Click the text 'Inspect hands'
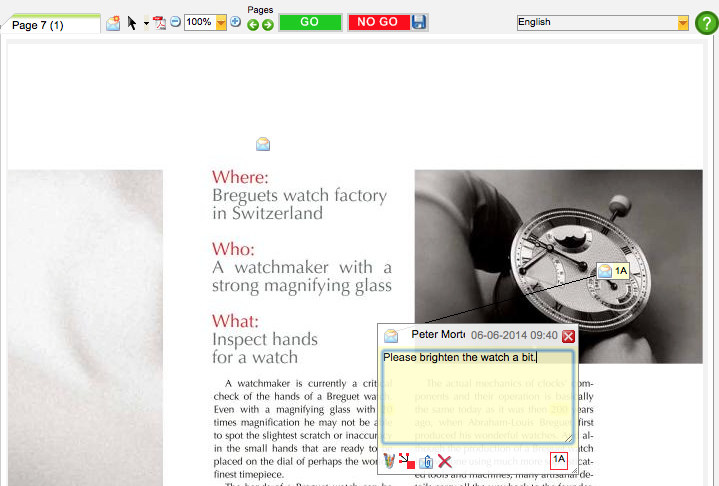Image resolution: width=719 pixels, height=486 pixels. point(265,340)
